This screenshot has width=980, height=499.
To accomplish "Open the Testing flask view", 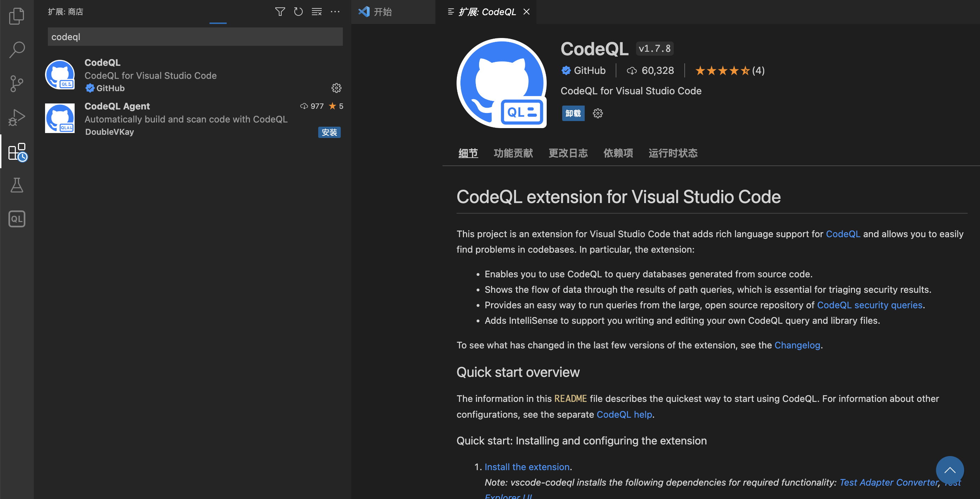I will pos(17,185).
